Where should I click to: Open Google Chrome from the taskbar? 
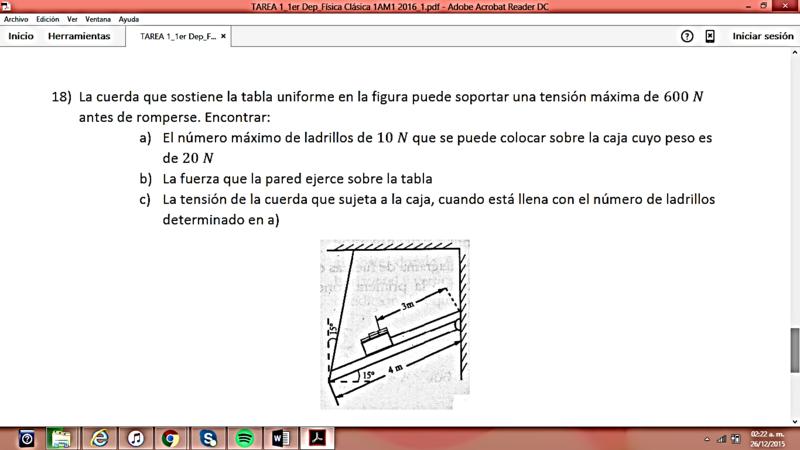[171, 438]
